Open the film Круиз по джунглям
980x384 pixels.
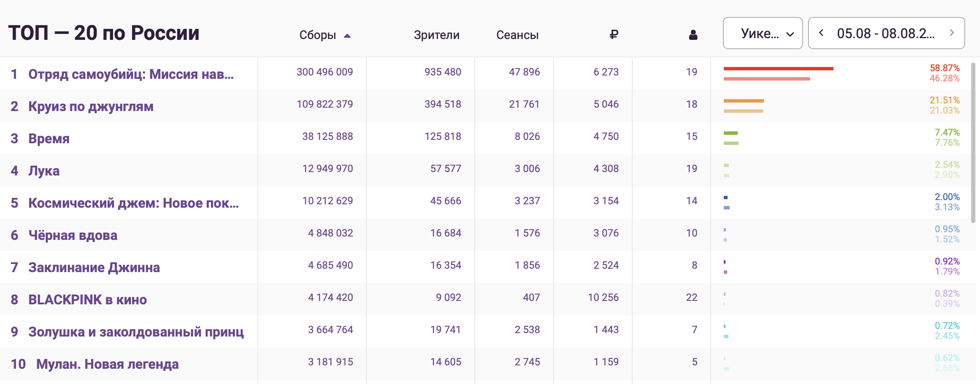click(91, 106)
